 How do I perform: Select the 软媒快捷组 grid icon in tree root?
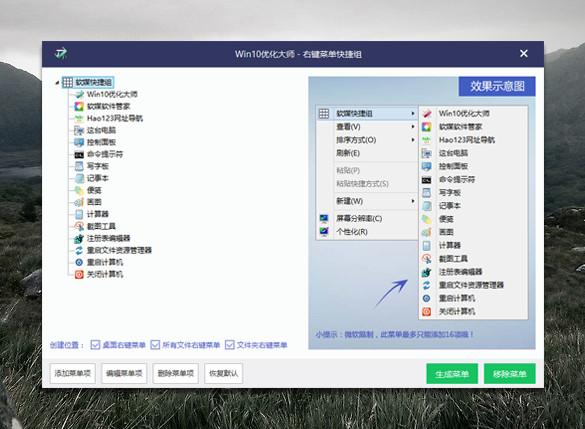pyautogui.click(x=68, y=82)
